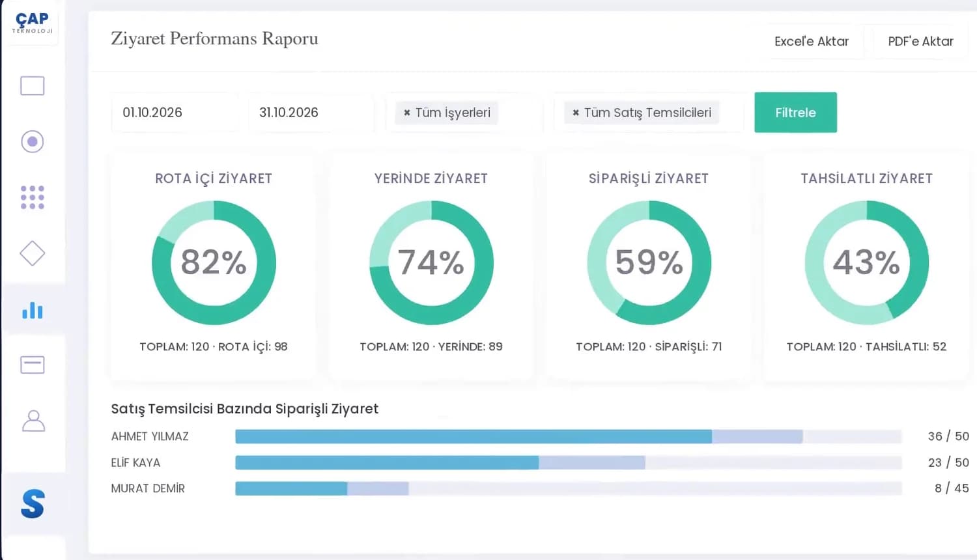Click the SİPARİŞLİ ZİYARET card heading
977x560 pixels.
(649, 178)
